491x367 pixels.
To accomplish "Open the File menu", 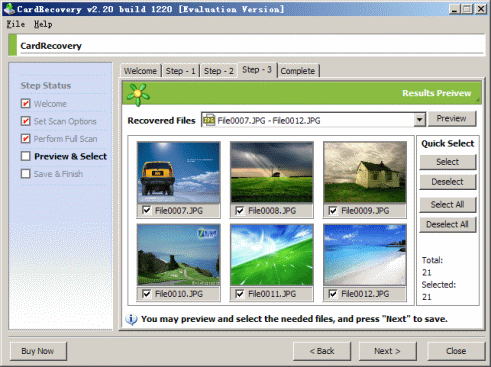I will [16, 24].
